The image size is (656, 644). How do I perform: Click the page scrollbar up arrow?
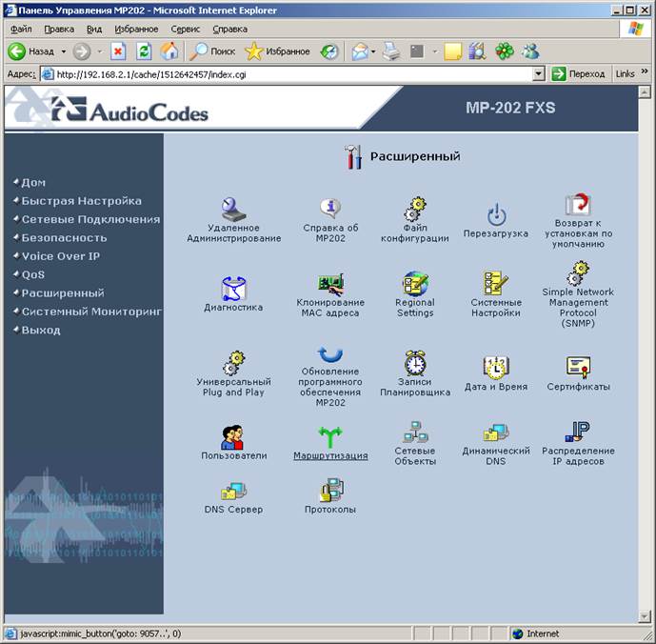pos(645,91)
